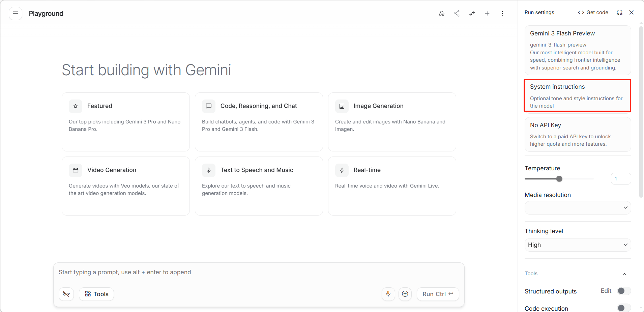
Task: Adjust the Temperature slider handle
Action: click(x=559, y=179)
